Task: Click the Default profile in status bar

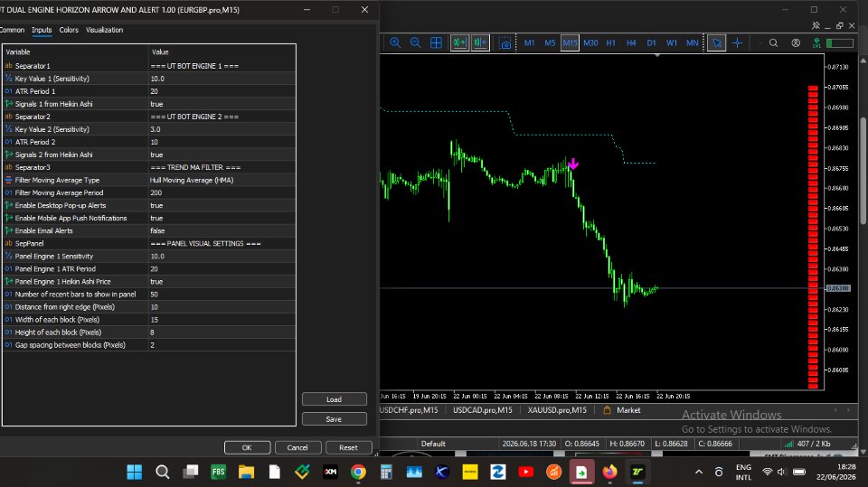Action: tap(433, 444)
